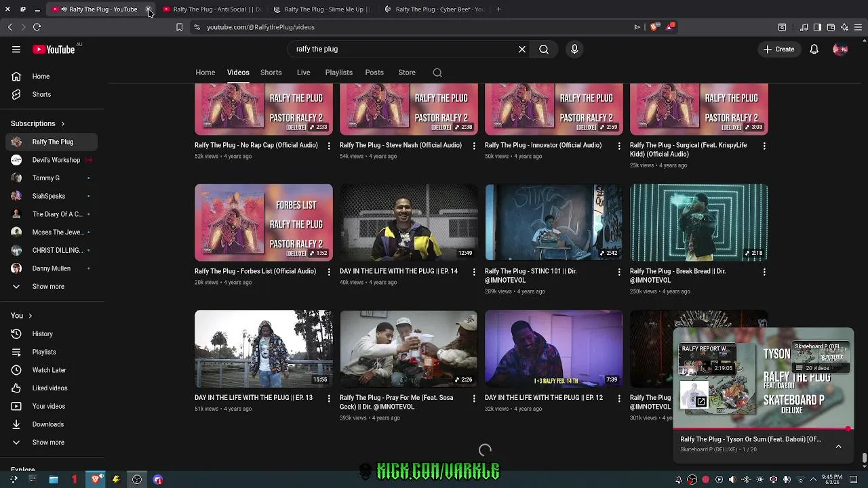Open a new browser tab
Viewport: 868px width, 488px height.
498,9
